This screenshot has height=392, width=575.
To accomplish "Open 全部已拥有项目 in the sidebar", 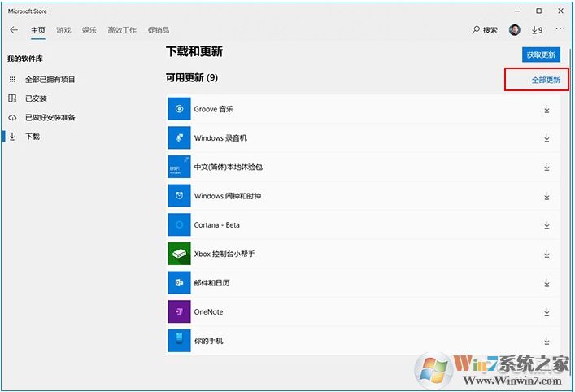I will click(50, 79).
